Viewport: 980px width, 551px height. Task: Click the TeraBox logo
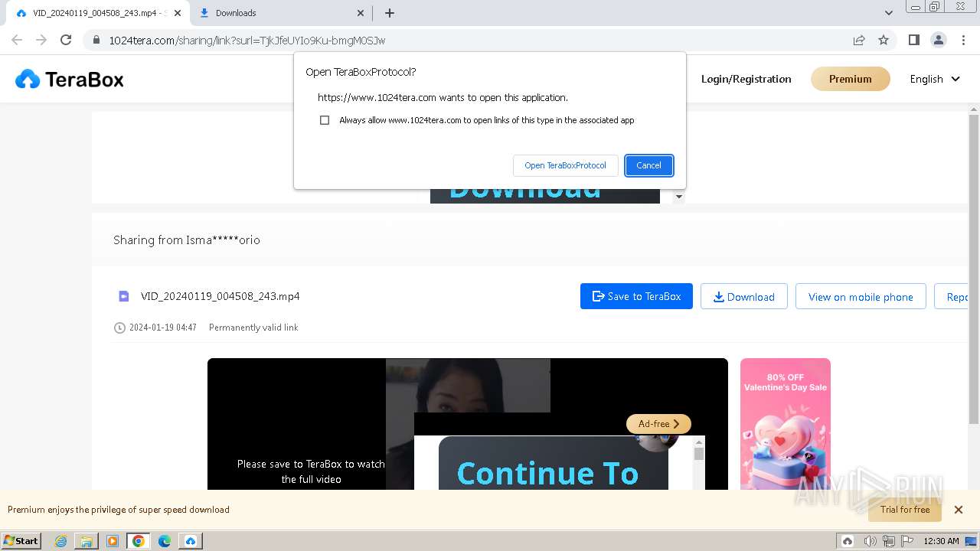click(69, 79)
